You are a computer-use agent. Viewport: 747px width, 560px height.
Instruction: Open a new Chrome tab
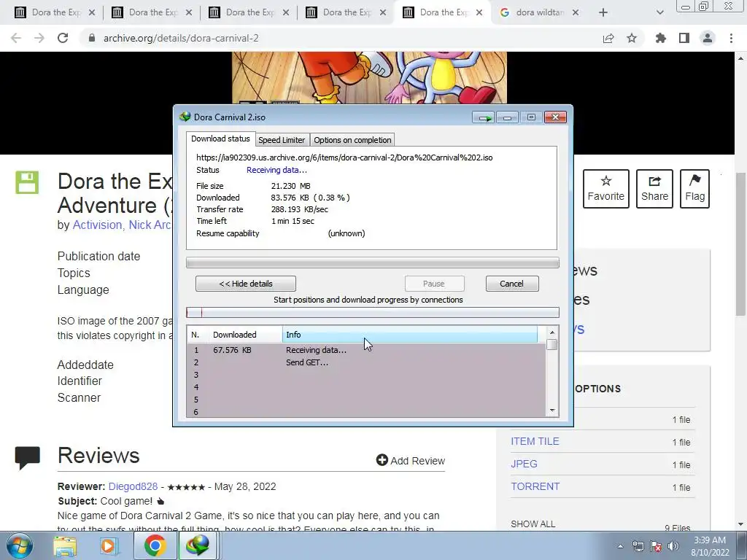[603, 12]
